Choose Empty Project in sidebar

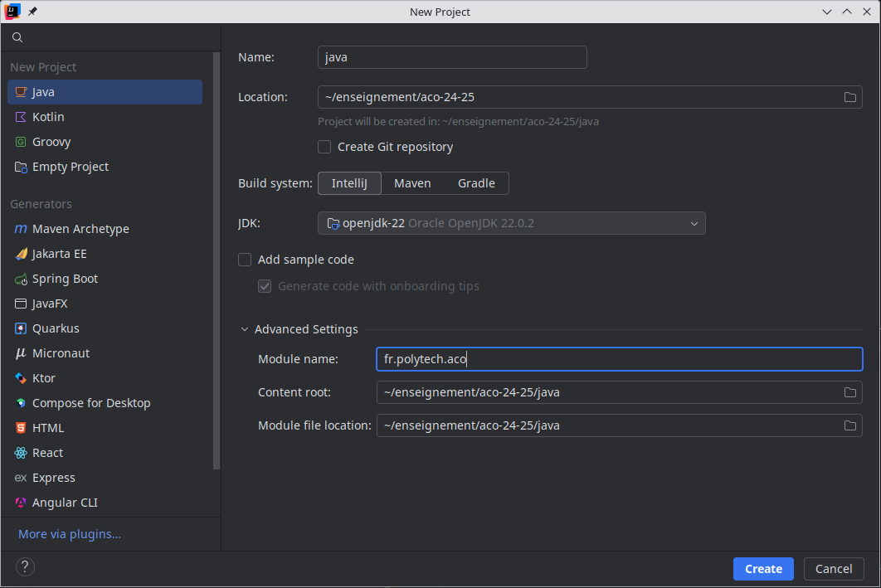(71, 167)
